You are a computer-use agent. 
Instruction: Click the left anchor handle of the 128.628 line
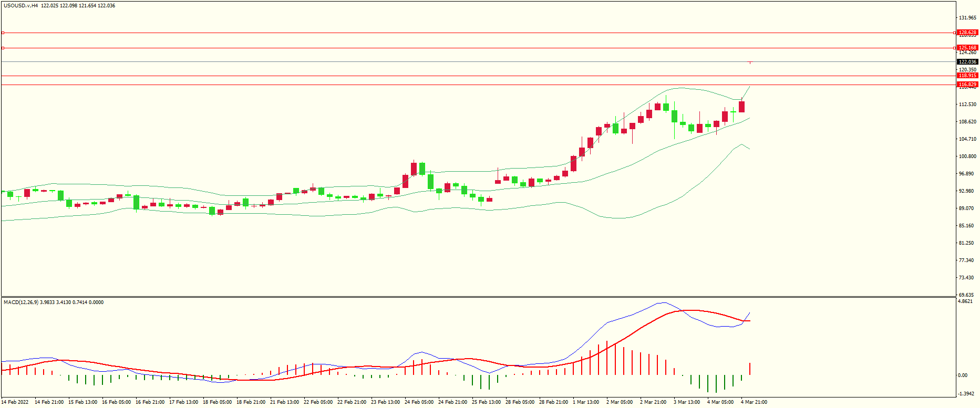[x=3, y=33]
